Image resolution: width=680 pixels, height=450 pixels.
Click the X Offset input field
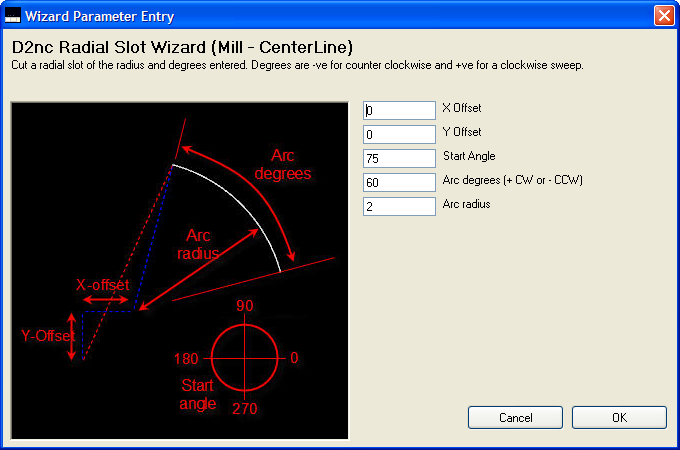(x=399, y=111)
